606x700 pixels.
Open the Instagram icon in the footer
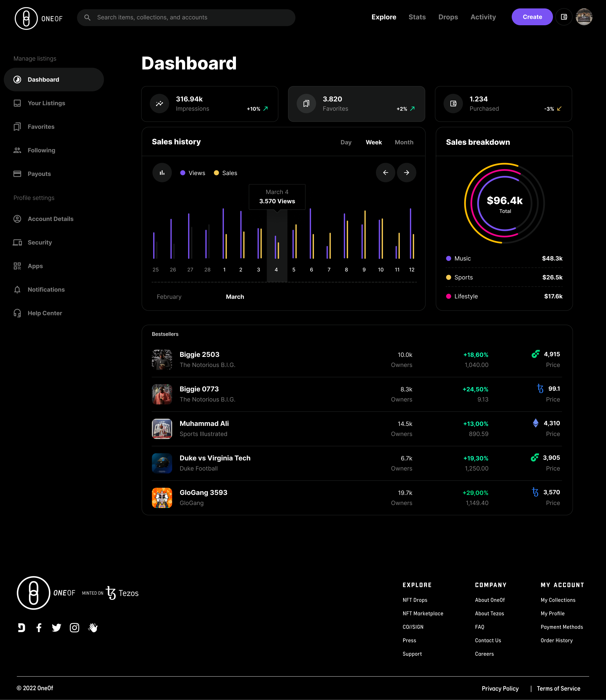pyautogui.click(x=74, y=628)
